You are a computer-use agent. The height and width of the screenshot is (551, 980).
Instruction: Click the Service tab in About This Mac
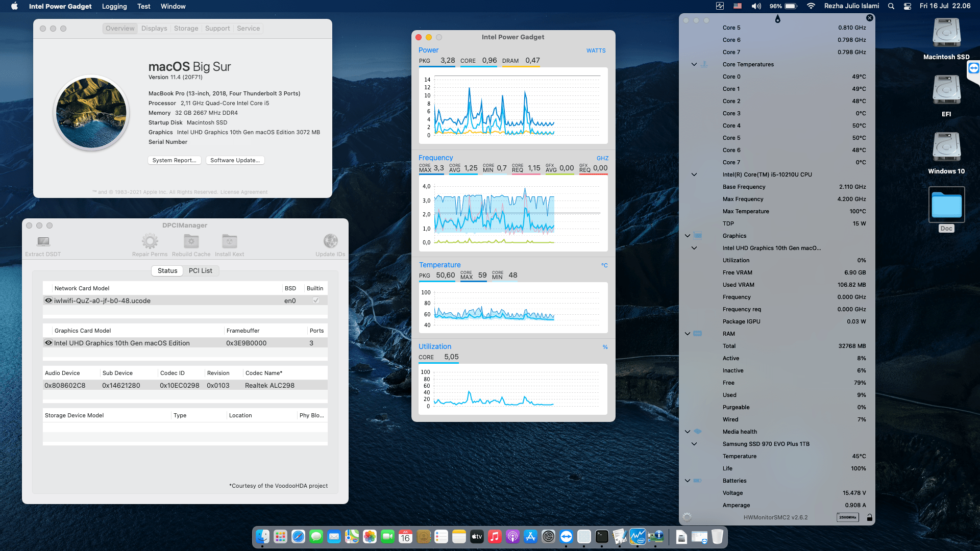(248, 29)
